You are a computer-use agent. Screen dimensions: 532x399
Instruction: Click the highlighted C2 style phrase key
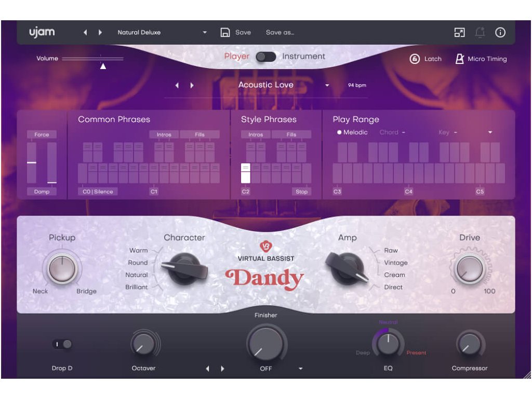point(246,174)
